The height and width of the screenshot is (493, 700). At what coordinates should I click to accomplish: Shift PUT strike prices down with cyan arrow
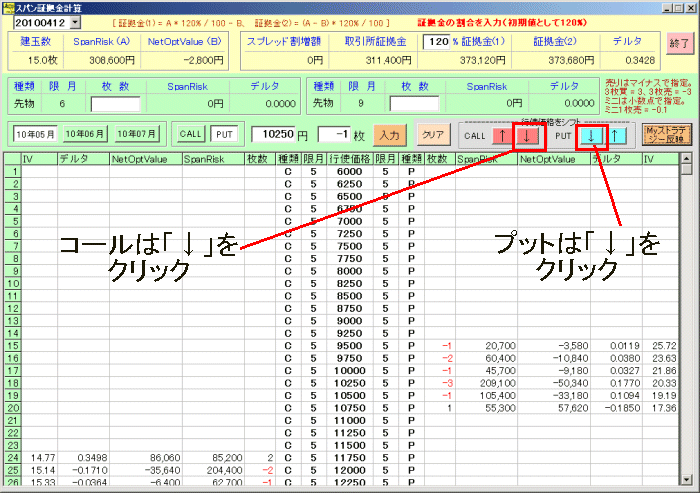(591, 136)
